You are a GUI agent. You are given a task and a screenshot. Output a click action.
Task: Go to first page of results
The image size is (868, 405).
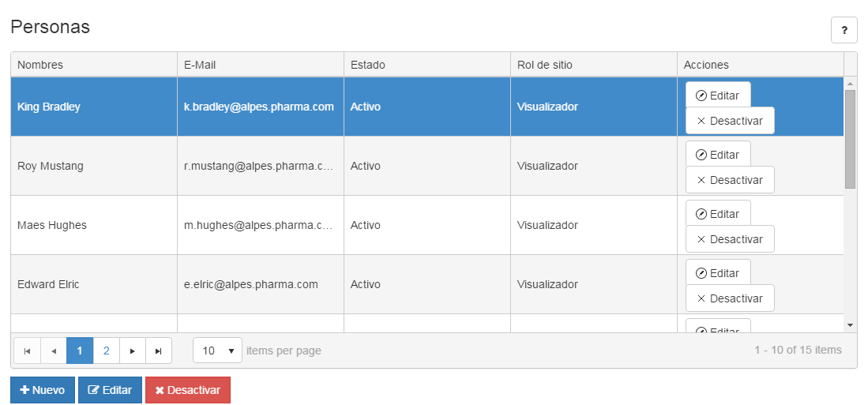point(27,351)
